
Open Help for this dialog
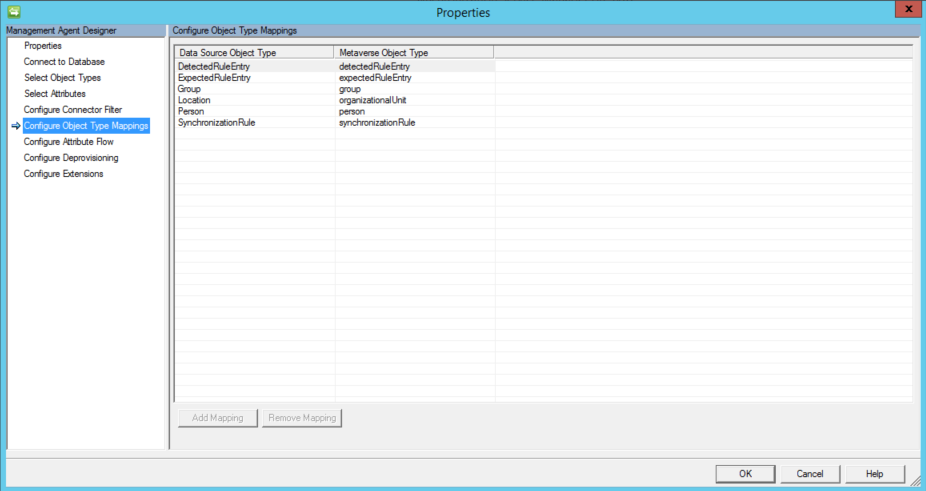[x=875, y=473]
